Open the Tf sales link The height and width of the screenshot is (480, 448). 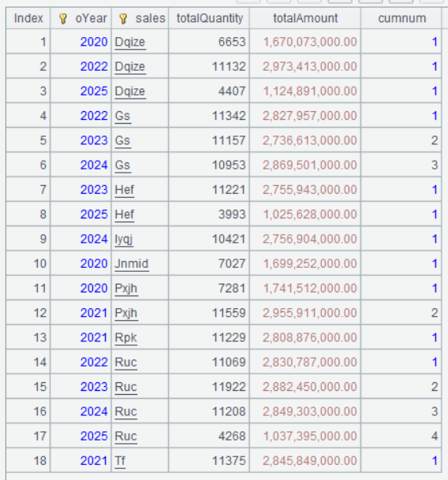(120, 461)
